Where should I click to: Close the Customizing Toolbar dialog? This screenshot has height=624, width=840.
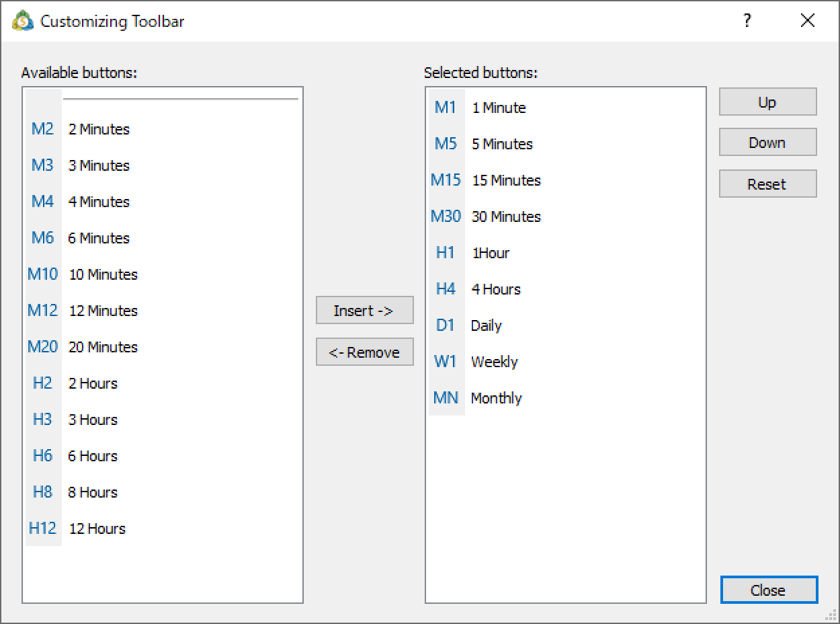pos(769,590)
